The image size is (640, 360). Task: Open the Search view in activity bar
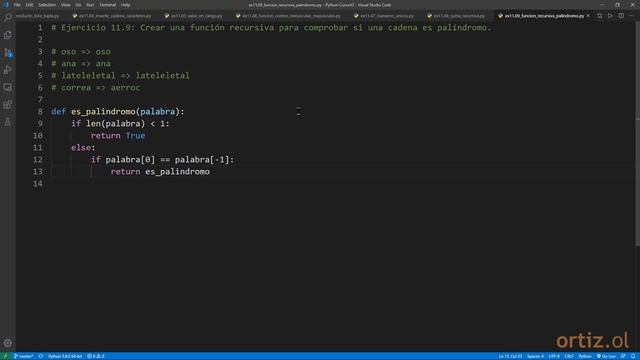tap(8, 17)
